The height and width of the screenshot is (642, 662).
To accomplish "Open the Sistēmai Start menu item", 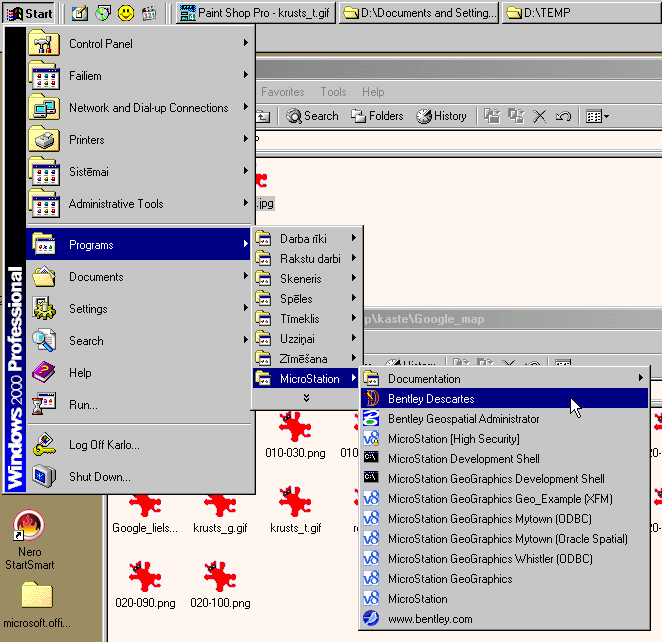I will 139,171.
